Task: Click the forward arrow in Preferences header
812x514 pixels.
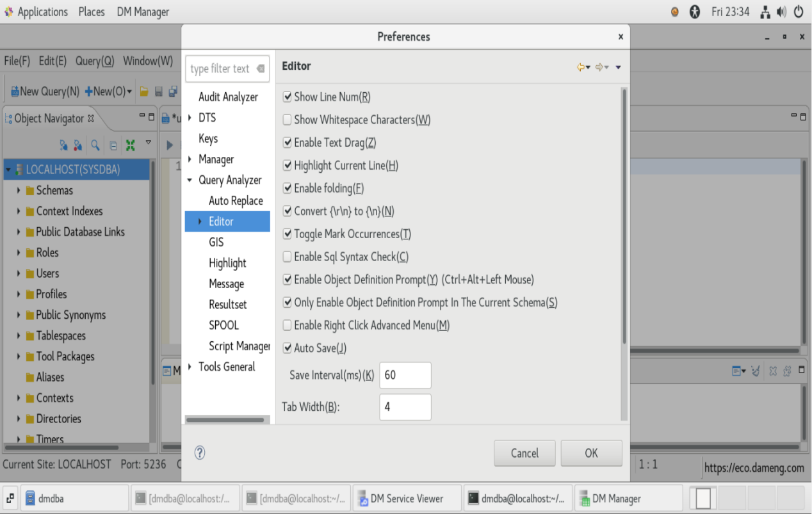Action: click(x=599, y=67)
